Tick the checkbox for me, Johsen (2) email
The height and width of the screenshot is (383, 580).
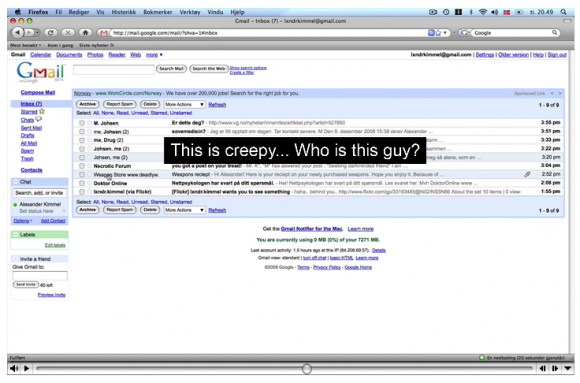pos(82,131)
